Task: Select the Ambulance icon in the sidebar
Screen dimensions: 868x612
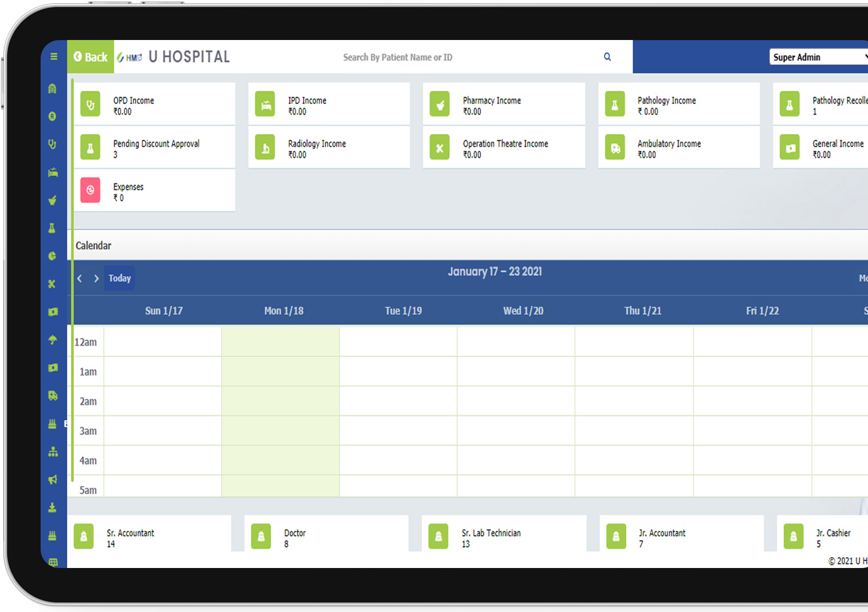Action: pos(53,395)
